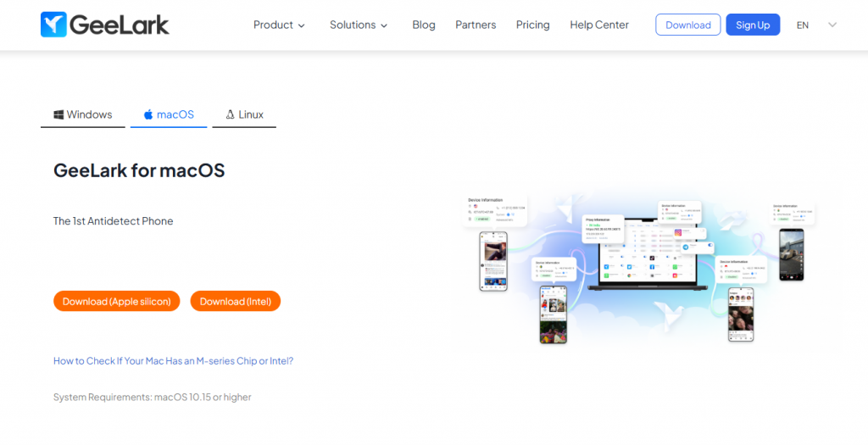
Task: Switch to the Linux tab
Action: [244, 114]
